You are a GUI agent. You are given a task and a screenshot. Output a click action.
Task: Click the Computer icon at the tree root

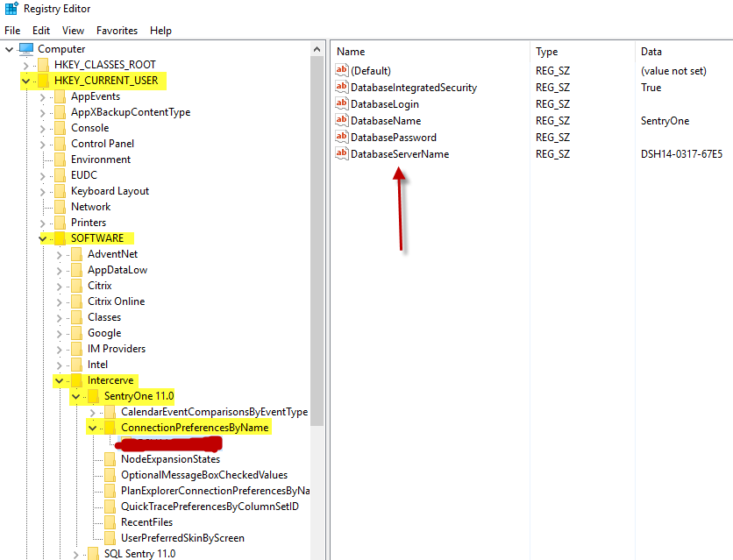27,48
